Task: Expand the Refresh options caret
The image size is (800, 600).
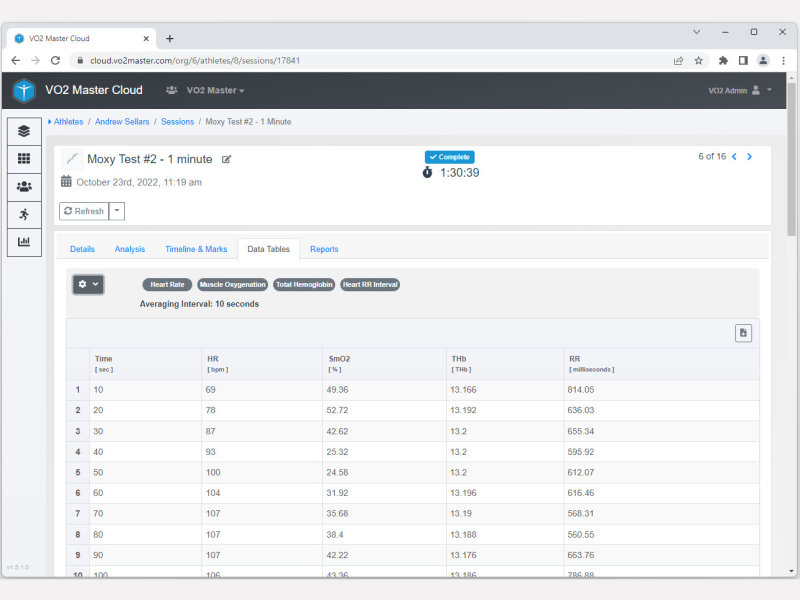Action: (x=117, y=211)
